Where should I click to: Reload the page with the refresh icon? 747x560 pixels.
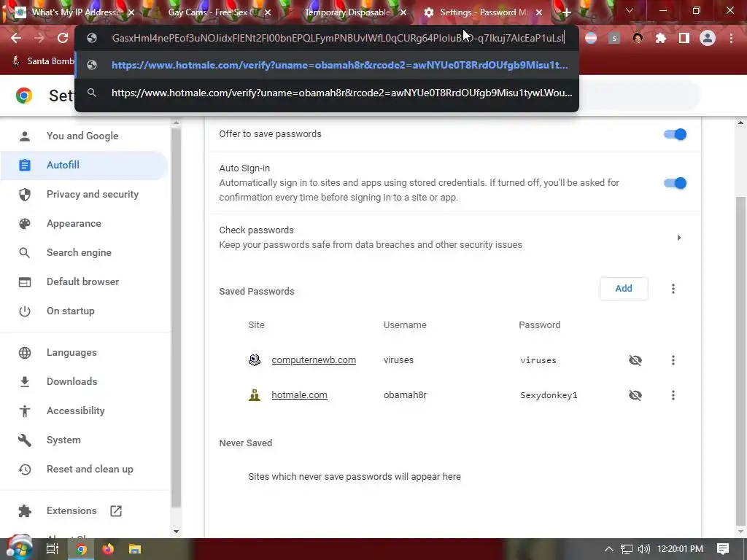pyautogui.click(x=63, y=38)
